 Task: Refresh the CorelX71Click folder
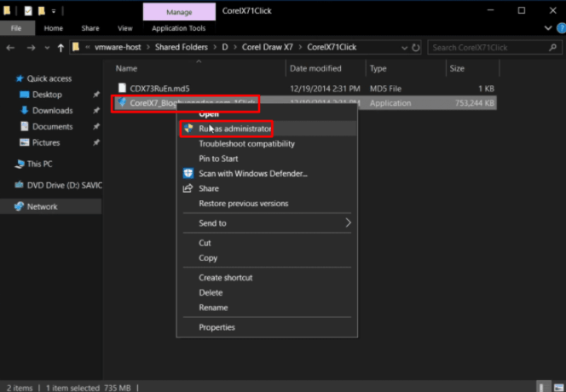tap(416, 47)
